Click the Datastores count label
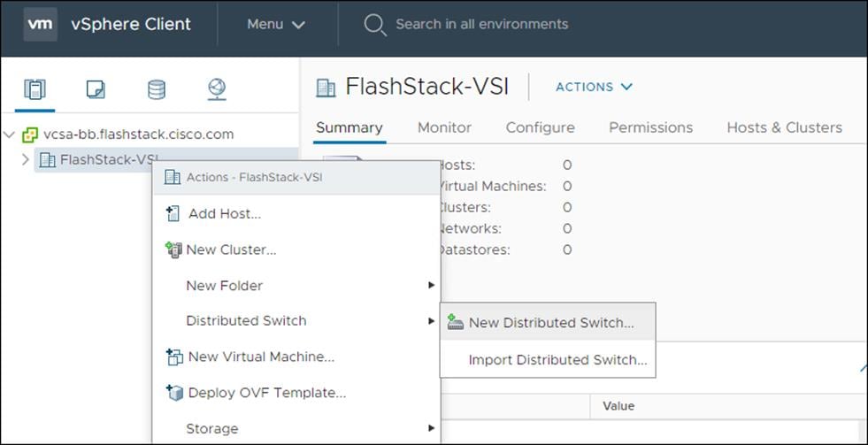This screenshot has height=445, width=868. point(474,249)
